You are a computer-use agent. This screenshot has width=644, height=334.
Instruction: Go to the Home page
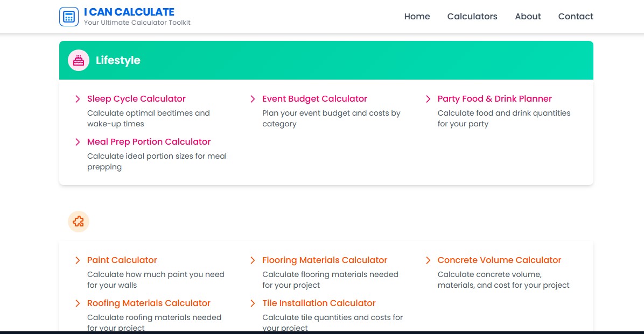417,16
